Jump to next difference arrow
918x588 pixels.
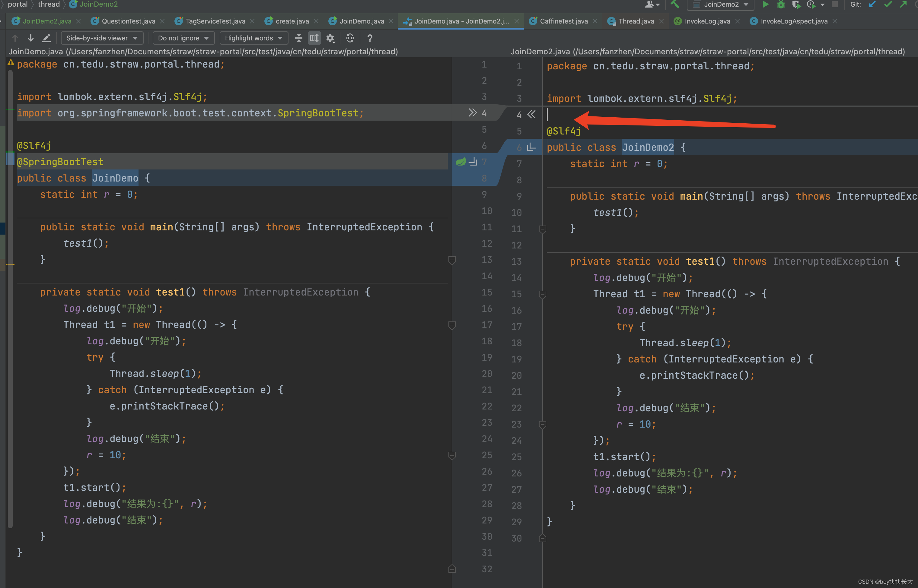[x=30, y=38]
